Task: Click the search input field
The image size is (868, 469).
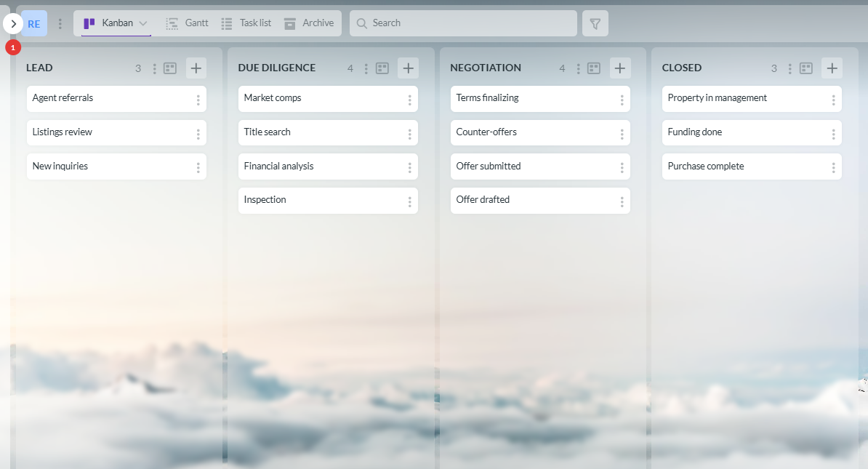Action: click(463, 23)
